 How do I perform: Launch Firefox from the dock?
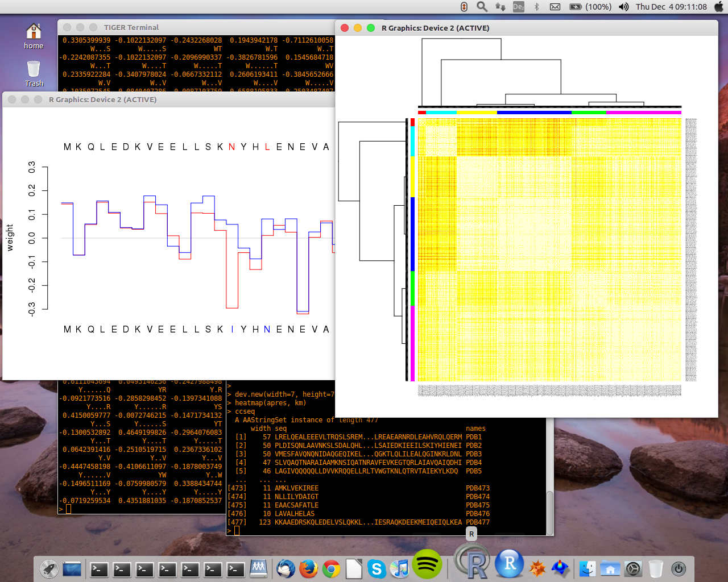(x=308, y=568)
